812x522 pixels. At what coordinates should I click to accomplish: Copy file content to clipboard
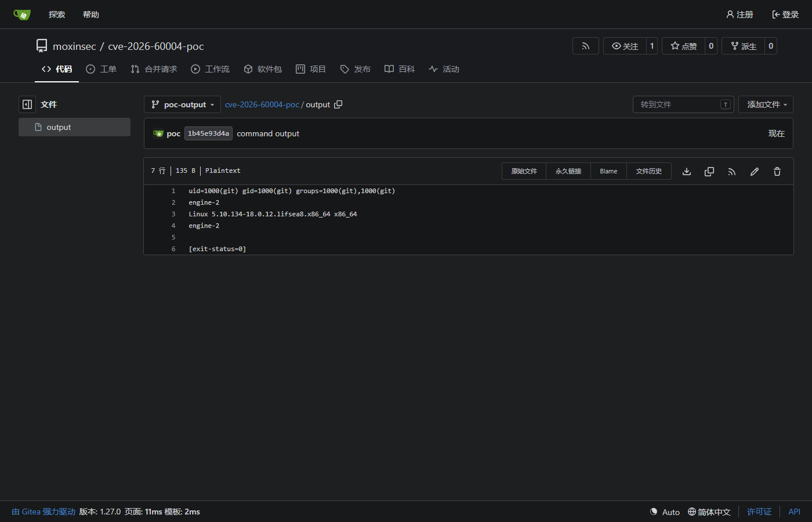pos(709,171)
